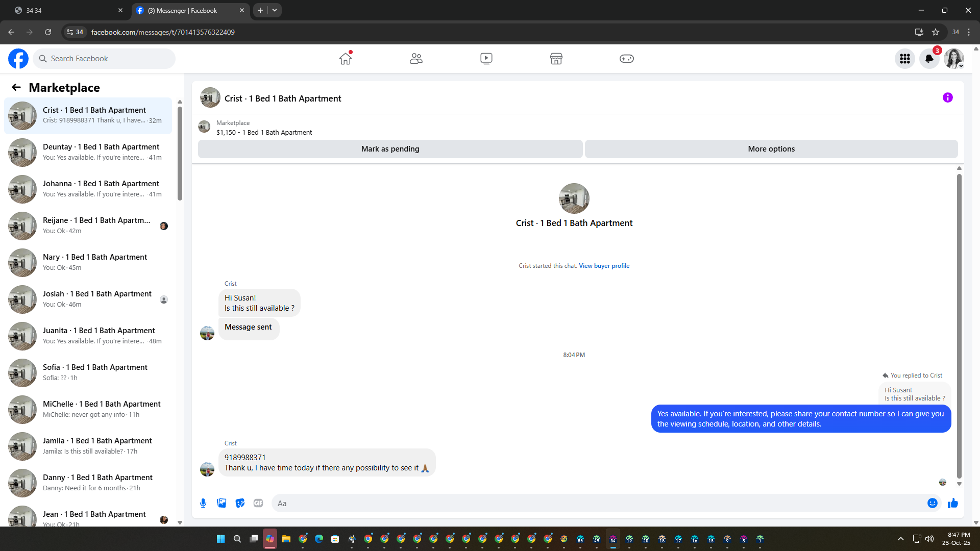The height and width of the screenshot is (551, 980).
Task: Open account menu via profile picture
Action: [x=953, y=59]
